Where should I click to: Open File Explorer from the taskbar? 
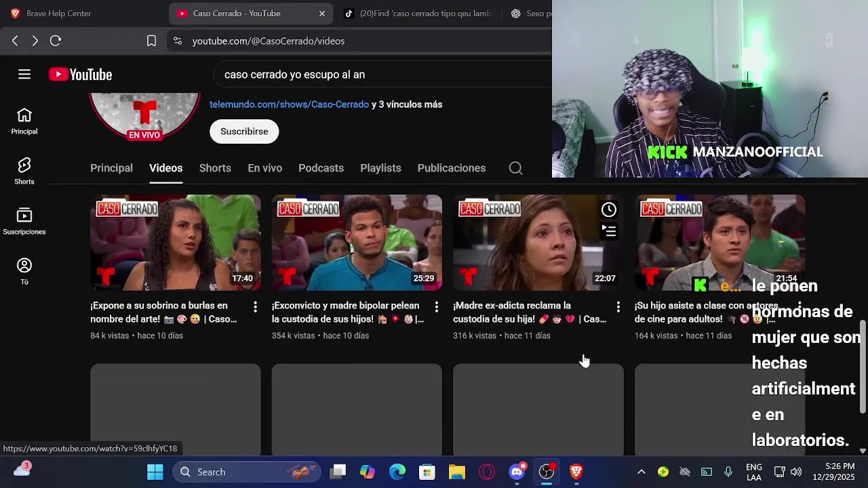tap(457, 472)
